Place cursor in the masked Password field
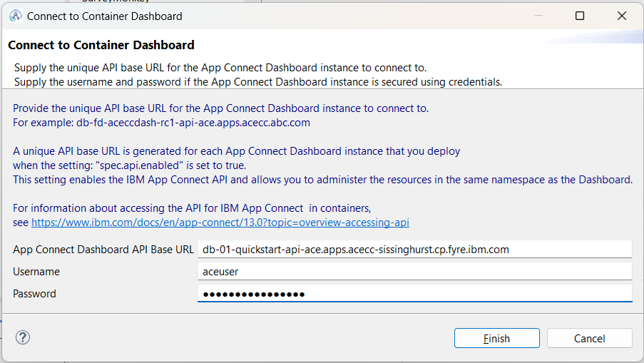The image size is (644, 363). (415, 294)
